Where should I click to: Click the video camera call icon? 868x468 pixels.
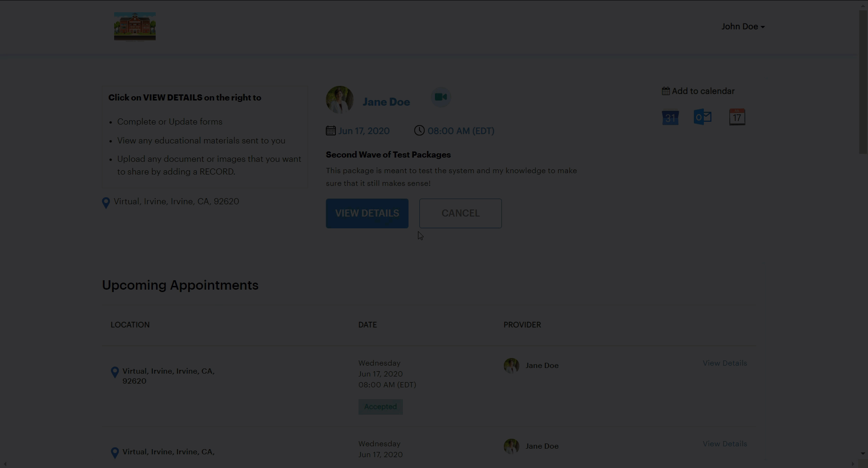pos(441,97)
